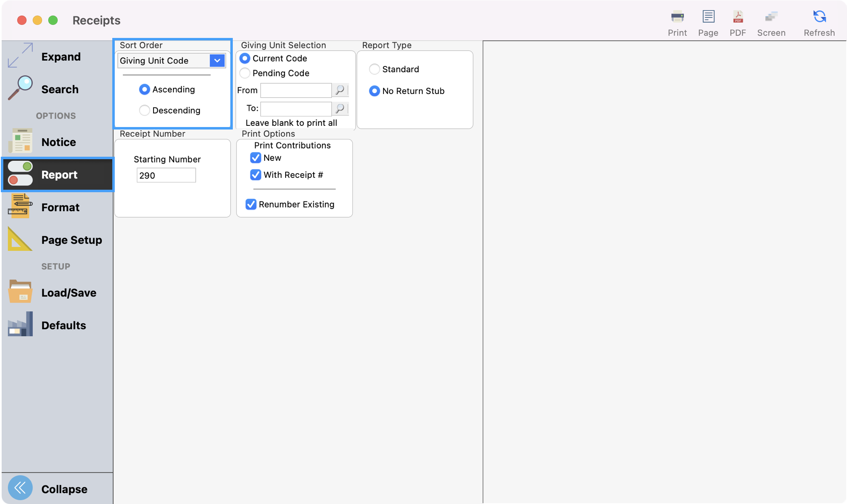Uncheck the Renumber Existing checkbox
The height and width of the screenshot is (504, 847).
pos(251,205)
